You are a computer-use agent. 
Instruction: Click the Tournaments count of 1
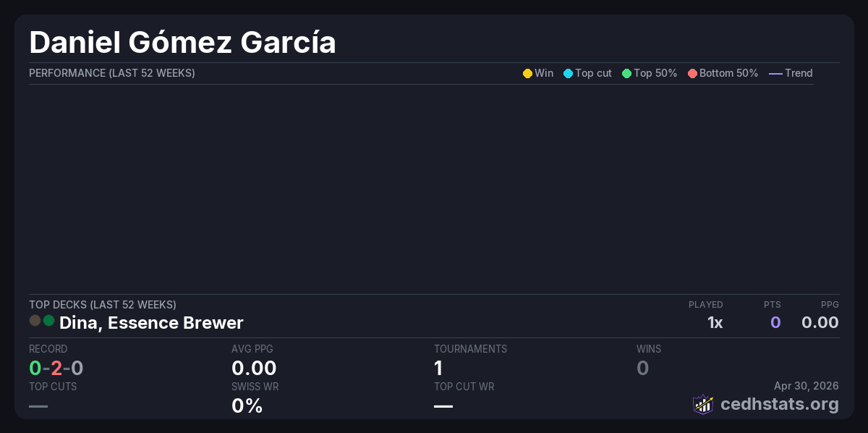pos(438,368)
